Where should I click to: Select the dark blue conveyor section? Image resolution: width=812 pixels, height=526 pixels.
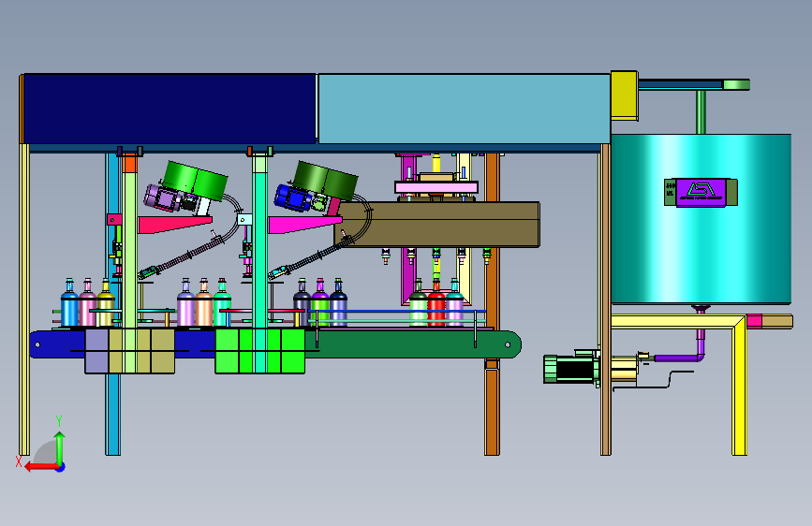pos(57,344)
